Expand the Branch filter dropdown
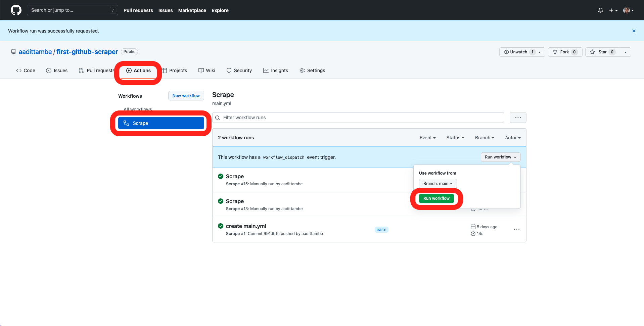The height and width of the screenshot is (326, 644). pos(485,138)
